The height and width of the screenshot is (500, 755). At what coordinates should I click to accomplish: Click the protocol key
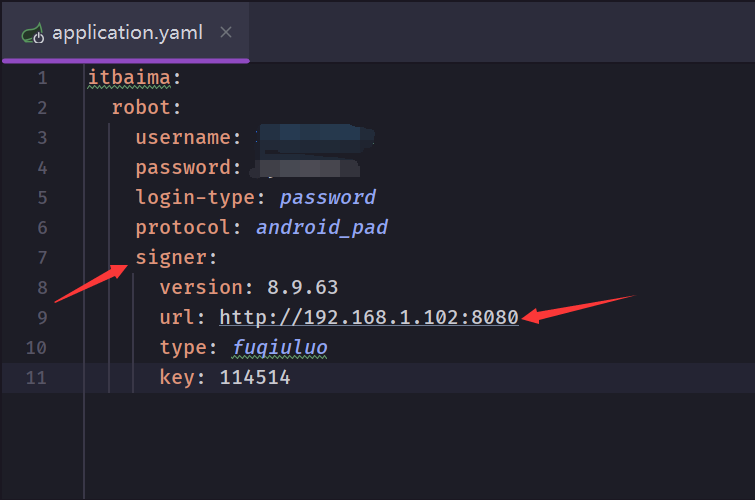point(183,227)
